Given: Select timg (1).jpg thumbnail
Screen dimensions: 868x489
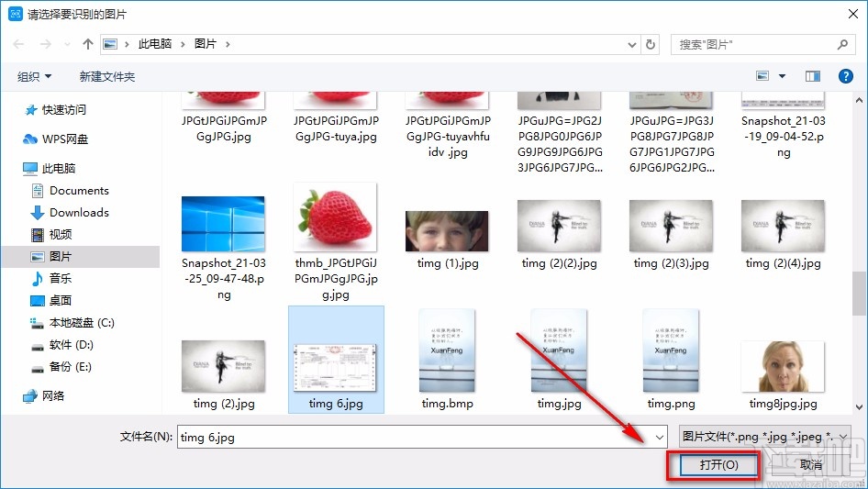Looking at the screenshot, I should coord(447,231).
